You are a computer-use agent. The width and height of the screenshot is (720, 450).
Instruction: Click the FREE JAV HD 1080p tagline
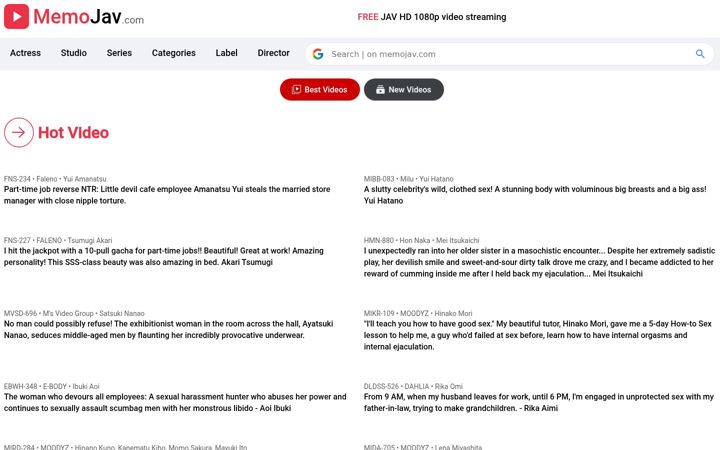tap(432, 17)
